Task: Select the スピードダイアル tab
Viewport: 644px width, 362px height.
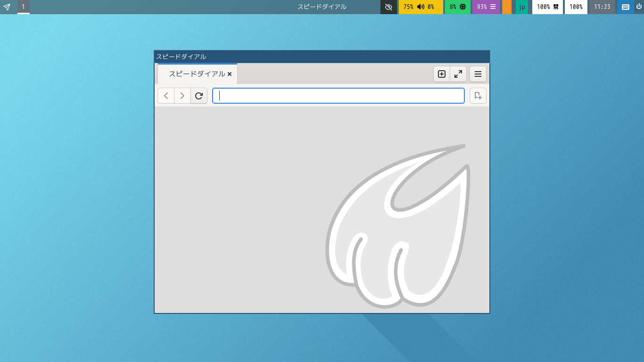Action: tap(198, 74)
